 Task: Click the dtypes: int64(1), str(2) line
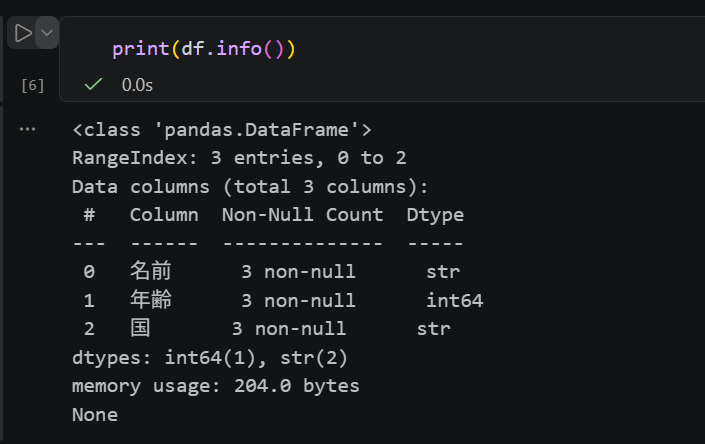(x=210, y=358)
